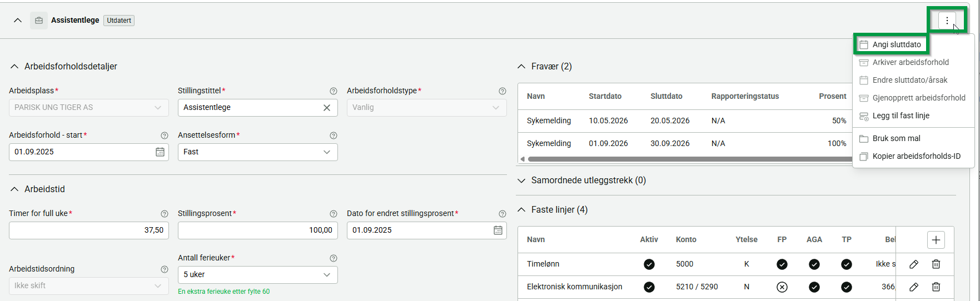Show help for Ansettelsesform
The height and width of the screenshot is (301, 980).
pos(334,136)
